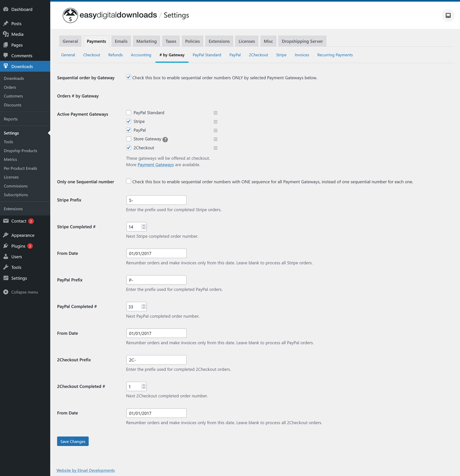Screen dimensions: 460x476
Task: Open the Dropshipping Server tab
Action: 302,41
